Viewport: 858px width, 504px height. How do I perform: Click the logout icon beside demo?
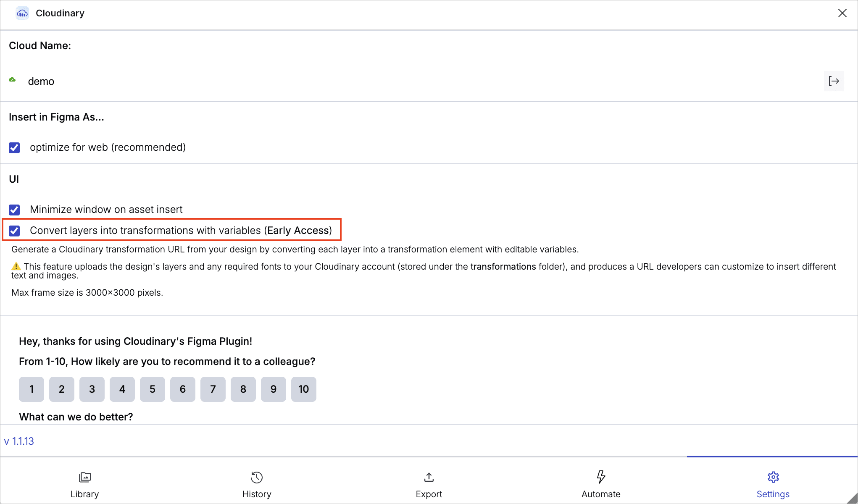tap(834, 81)
